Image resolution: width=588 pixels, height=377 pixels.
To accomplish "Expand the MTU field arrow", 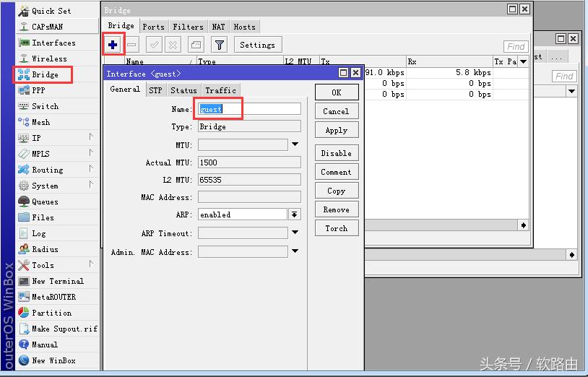I will [x=295, y=144].
